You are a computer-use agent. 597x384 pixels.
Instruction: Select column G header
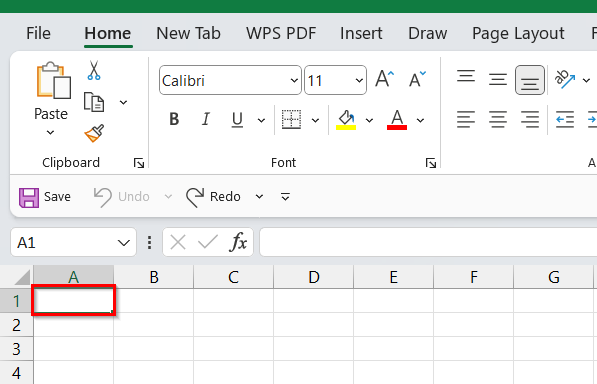[x=554, y=277]
